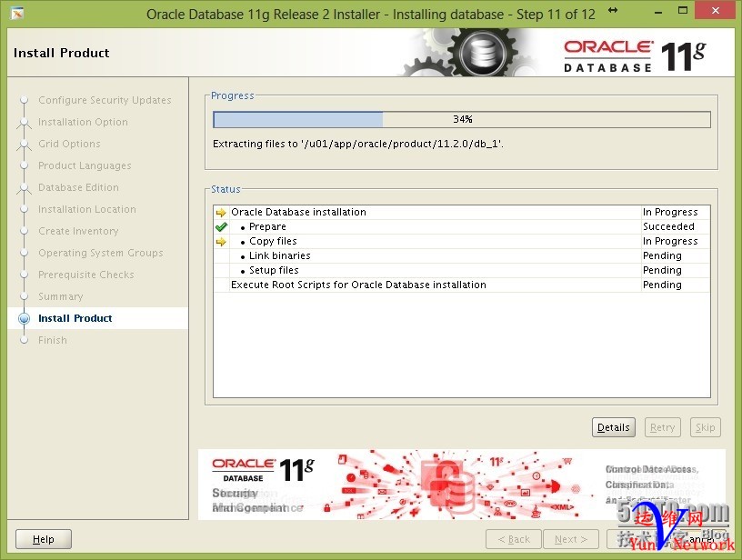The width and height of the screenshot is (742, 560).
Task: Click the Status group label
Action: pyautogui.click(x=226, y=189)
